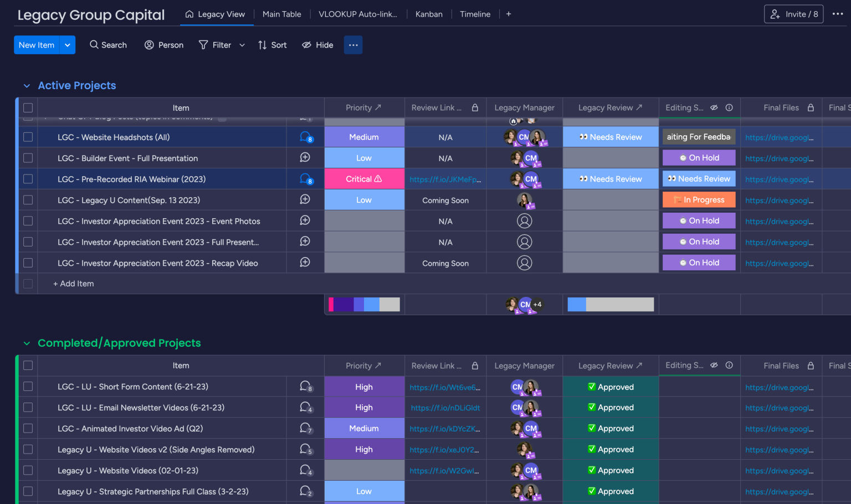Open review link for LU - Short Form Content
This screenshot has height=504, width=851.
445,387
